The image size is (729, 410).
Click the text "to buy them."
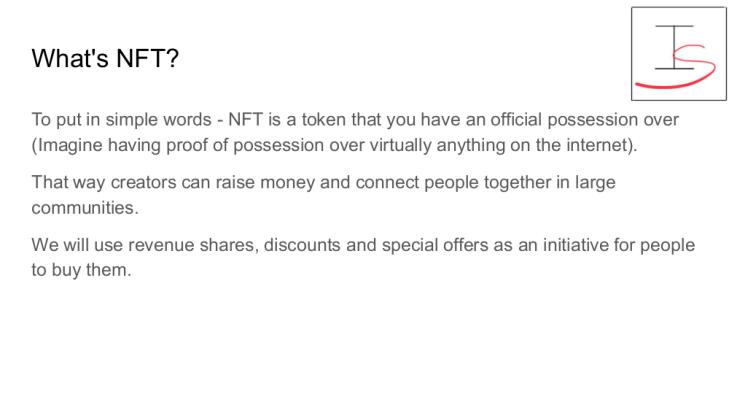tap(80, 272)
